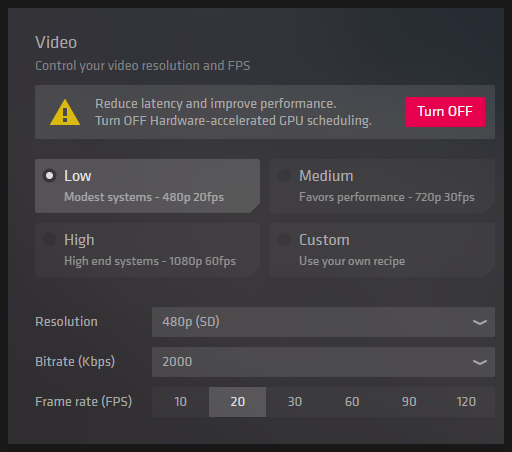
Task: Click 'High end systems - 1080p 60fps' text
Action: point(150,261)
